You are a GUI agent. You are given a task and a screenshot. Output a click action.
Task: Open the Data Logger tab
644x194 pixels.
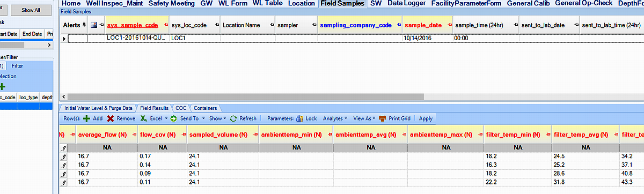pos(407,3)
